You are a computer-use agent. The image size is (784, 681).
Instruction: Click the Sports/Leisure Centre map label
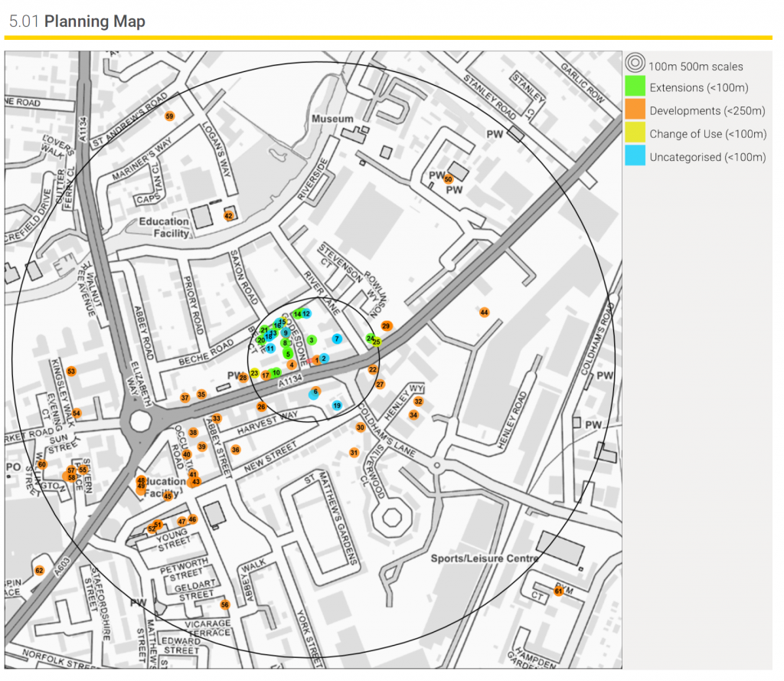484,558
